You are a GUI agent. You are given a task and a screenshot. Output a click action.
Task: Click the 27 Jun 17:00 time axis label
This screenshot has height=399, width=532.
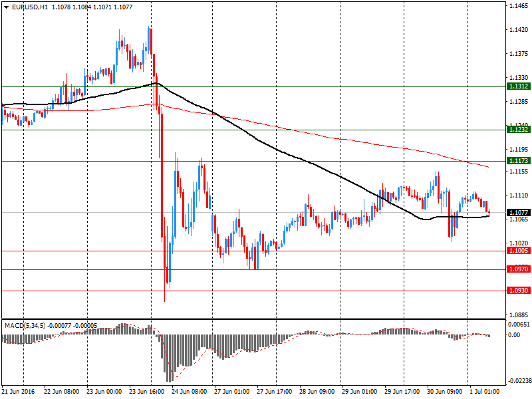pos(274,392)
